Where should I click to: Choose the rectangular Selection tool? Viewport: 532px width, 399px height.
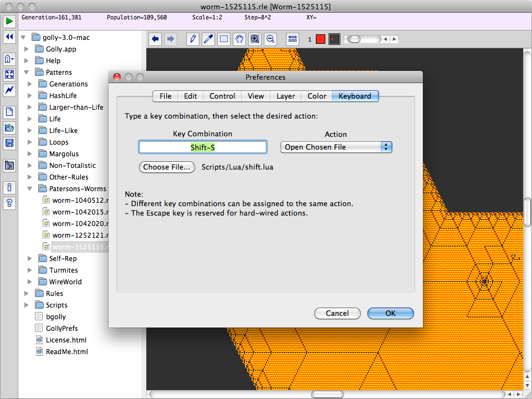tap(223, 39)
